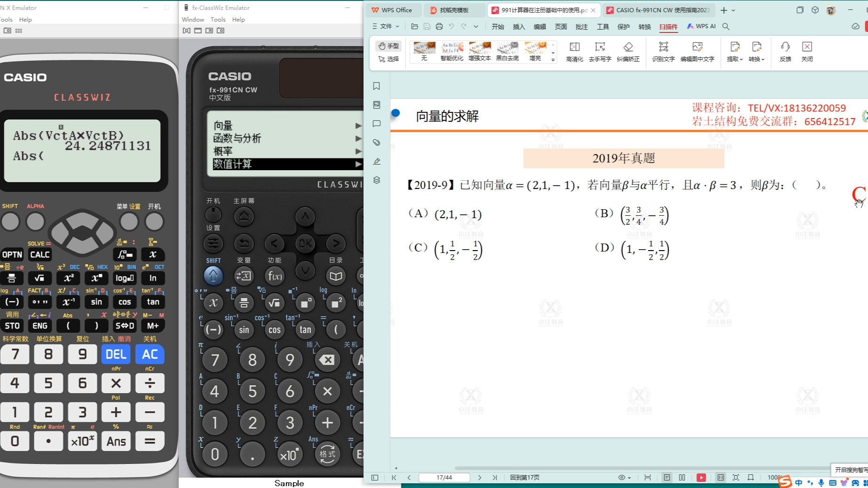The image size is (868, 488).
Task: Open the eye protection mode dropdown
Action: pyautogui.click(x=624, y=477)
